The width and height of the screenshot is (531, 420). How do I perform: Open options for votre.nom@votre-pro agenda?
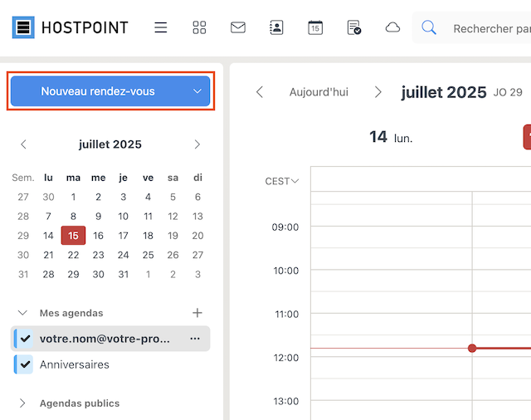[195, 339]
